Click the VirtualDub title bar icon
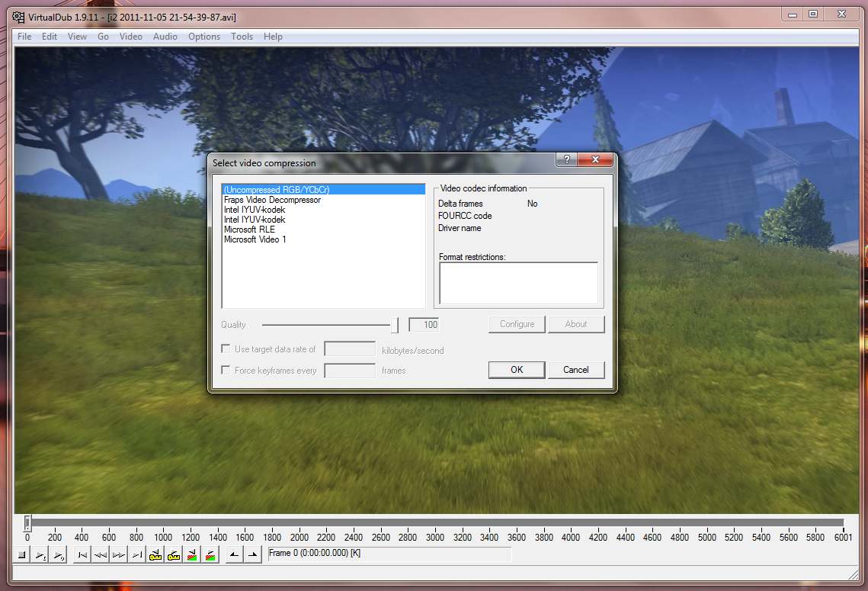Screen dimensions: 868x591 18,18
